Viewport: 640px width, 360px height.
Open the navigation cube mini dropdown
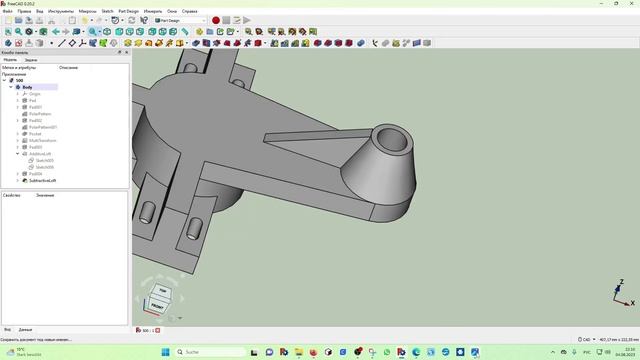(180, 318)
